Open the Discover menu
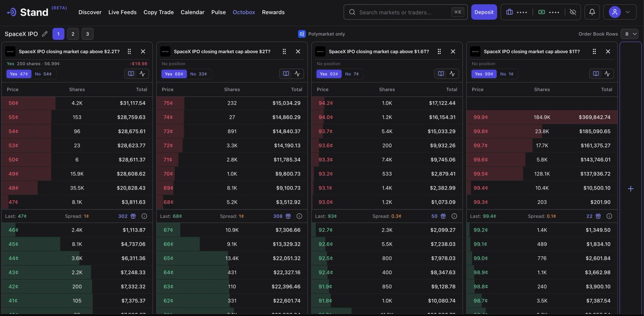 (90, 12)
